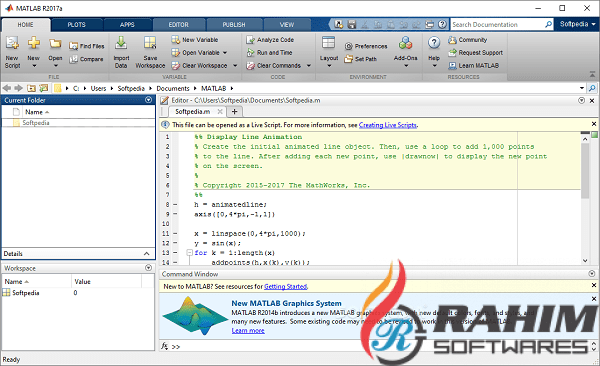Click Run and Time
600x366 pixels.
(269, 52)
